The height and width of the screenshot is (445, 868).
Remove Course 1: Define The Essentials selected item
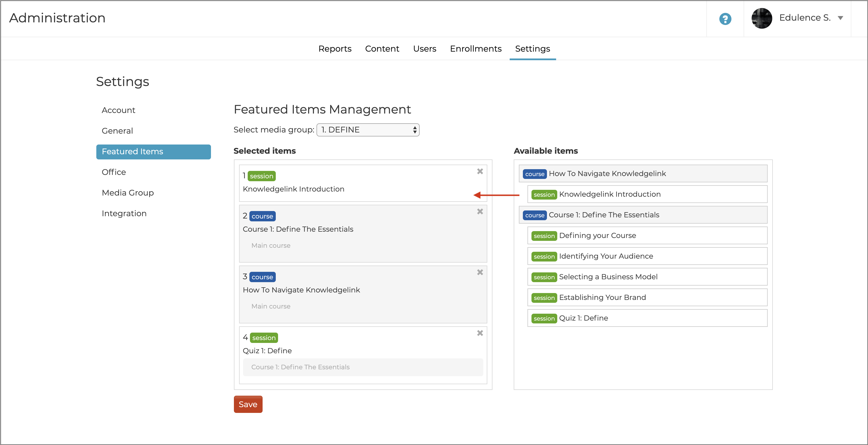click(x=480, y=211)
